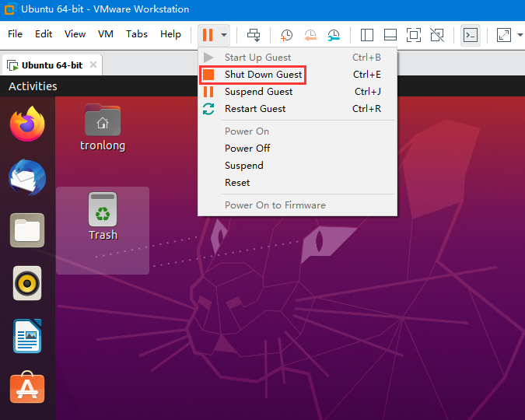Image resolution: width=525 pixels, height=420 pixels.
Task: Close the Ubuntu 64-bit tab
Action: pos(93,65)
